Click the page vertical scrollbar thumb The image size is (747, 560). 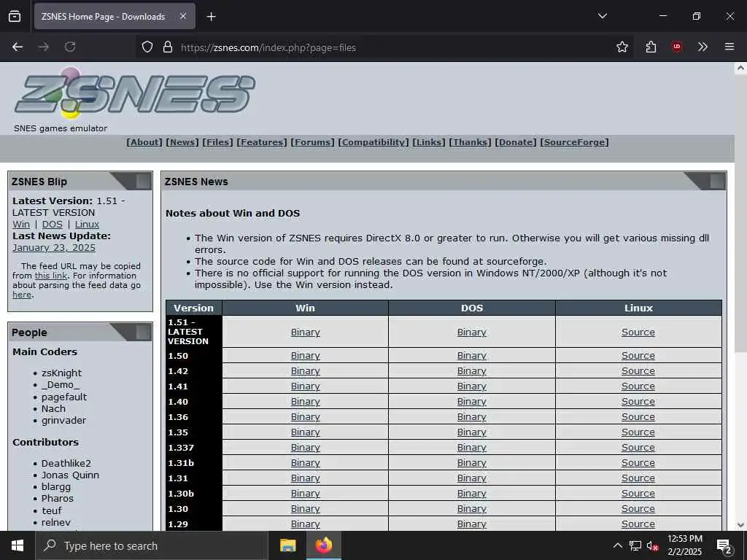[x=741, y=213]
